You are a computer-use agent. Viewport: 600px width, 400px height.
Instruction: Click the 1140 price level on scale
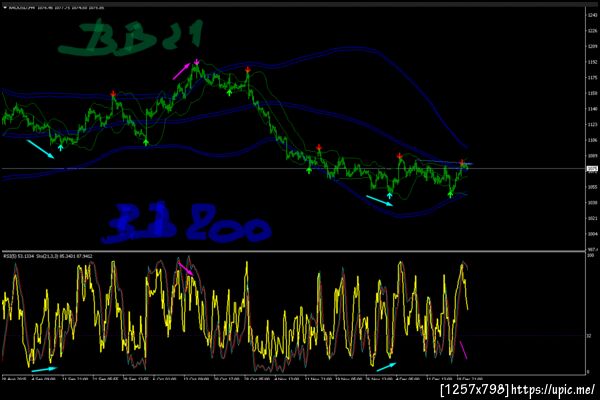(592, 109)
